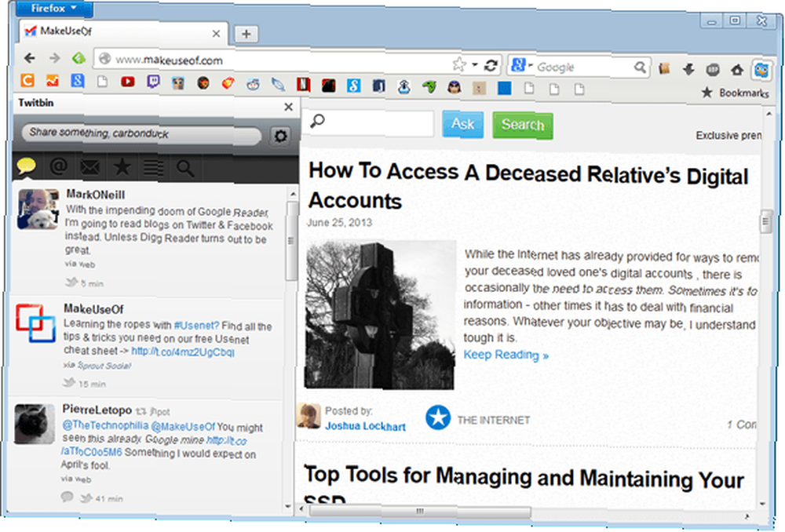Click the Twitbin sidebar scrollbar thumb
785x532 pixels.
point(291,241)
